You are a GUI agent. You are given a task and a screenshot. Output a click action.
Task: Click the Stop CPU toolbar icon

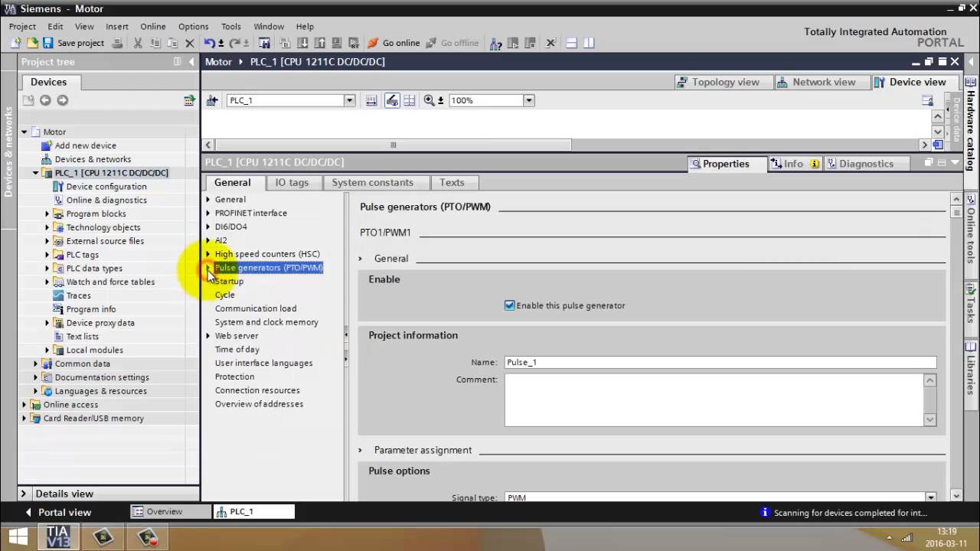(x=530, y=43)
